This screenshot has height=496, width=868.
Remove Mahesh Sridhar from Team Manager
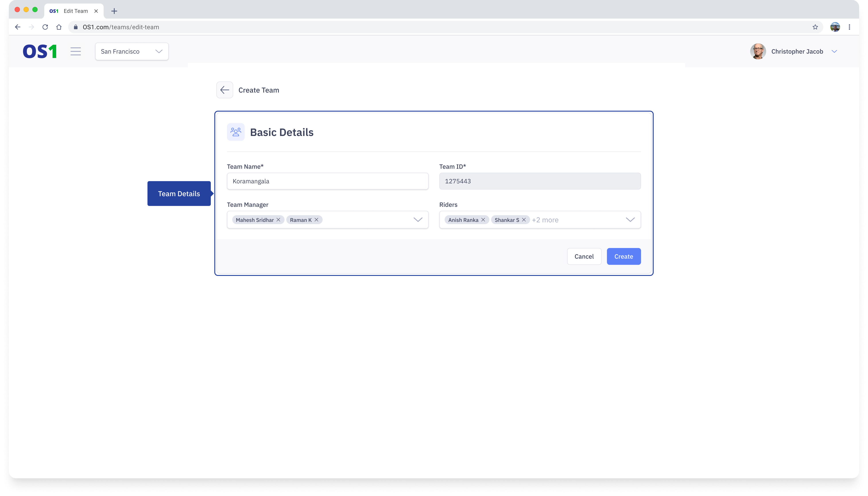278,220
